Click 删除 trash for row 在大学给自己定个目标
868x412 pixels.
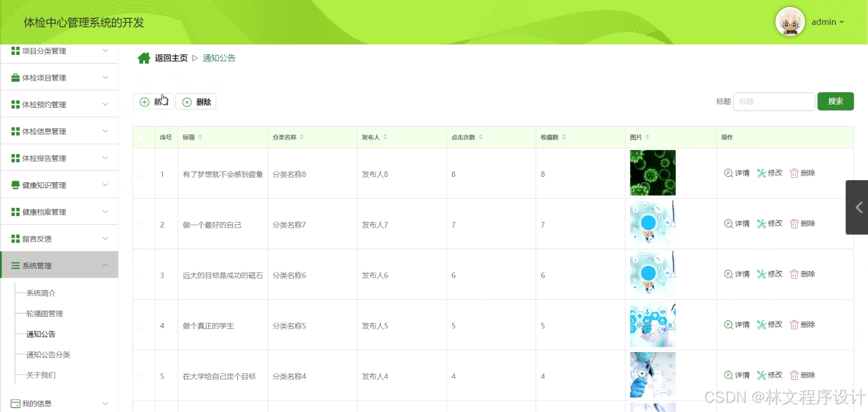[x=802, y=376]
